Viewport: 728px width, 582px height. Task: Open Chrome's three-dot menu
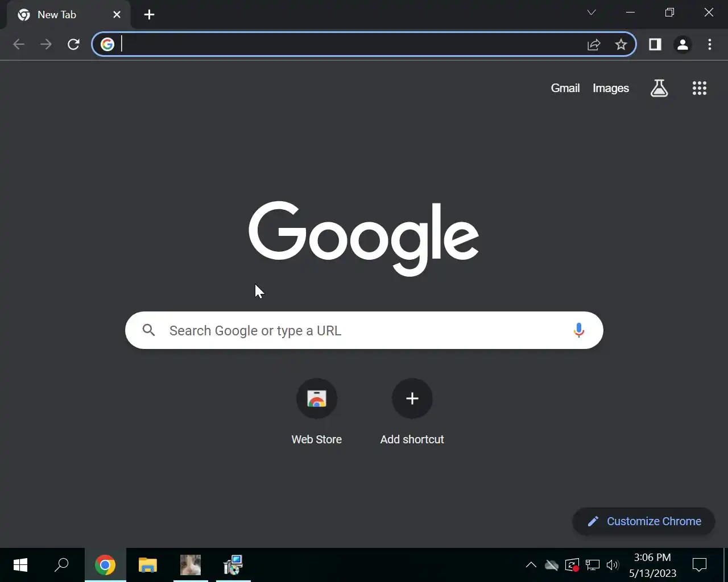click(x=710, y=44)
